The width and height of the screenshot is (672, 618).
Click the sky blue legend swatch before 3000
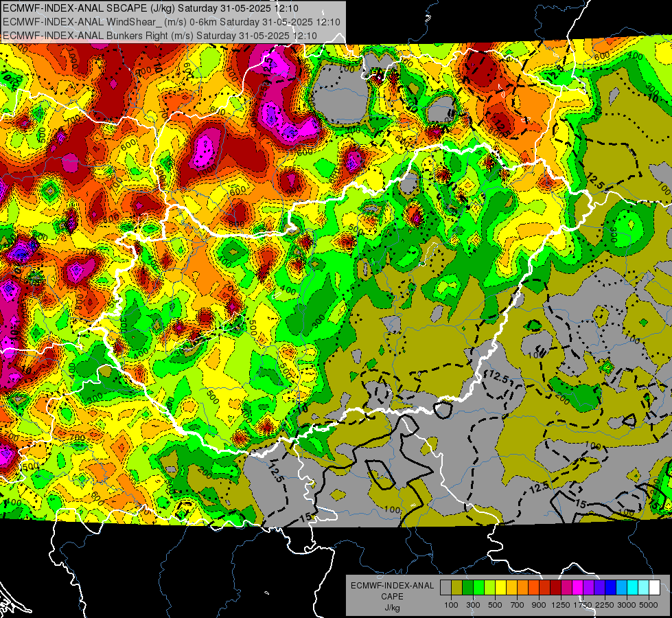click(x=621, y=587)
